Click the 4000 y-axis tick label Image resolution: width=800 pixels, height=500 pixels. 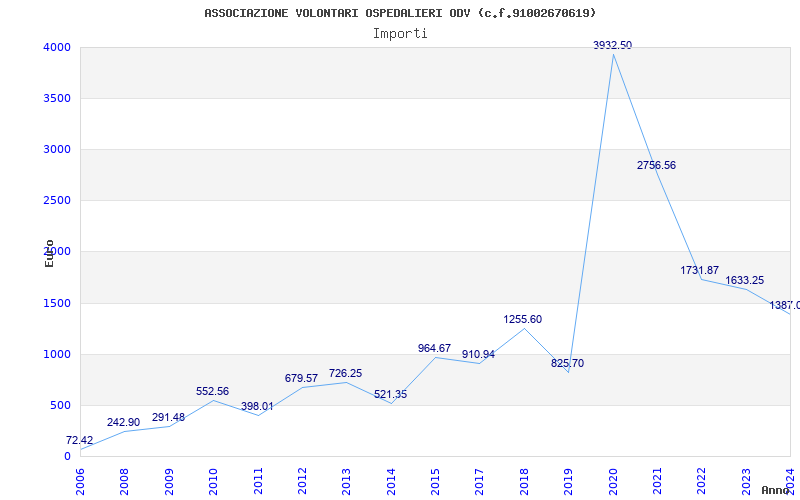57,47
